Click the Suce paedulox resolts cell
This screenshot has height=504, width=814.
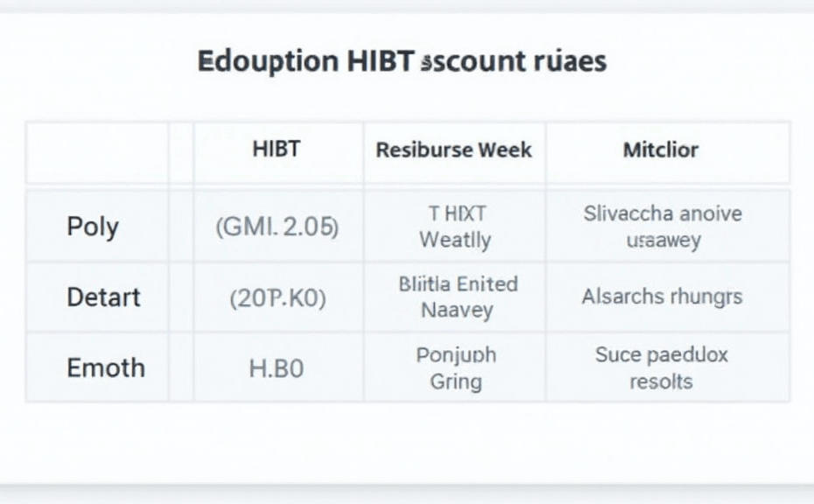pyautogui.click(x=662, y=367)
